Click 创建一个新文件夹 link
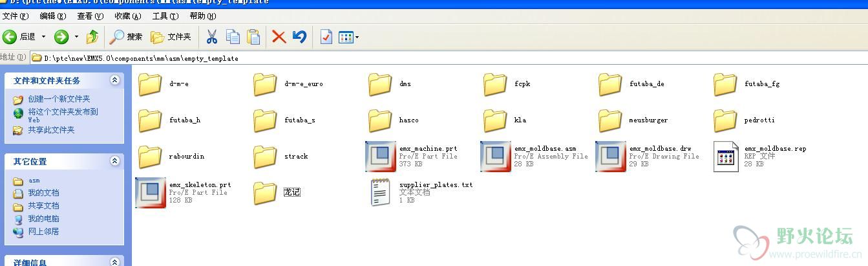This screenshot has height=266, width=868. pos(59,99)
